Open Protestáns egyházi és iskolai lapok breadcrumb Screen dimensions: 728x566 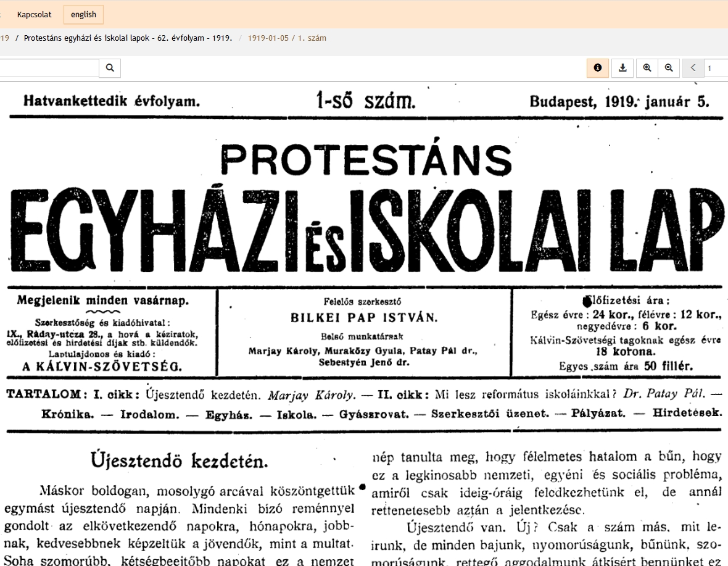tap(128, 38)
